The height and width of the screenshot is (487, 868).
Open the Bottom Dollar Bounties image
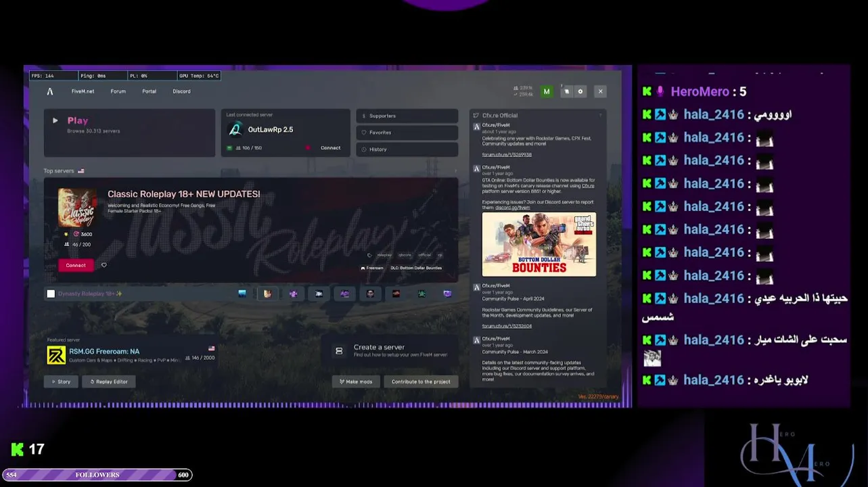pyautogui.click(x=539, y=244)
